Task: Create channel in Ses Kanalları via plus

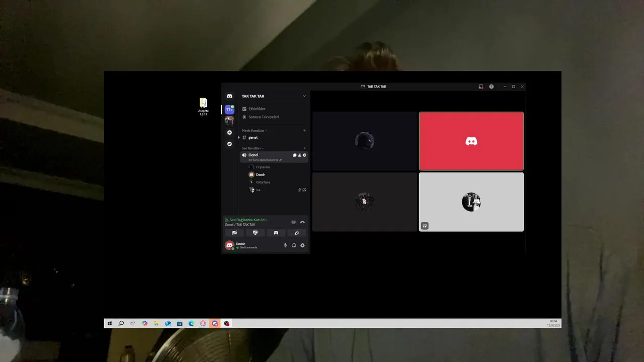Action: (304, 148)
